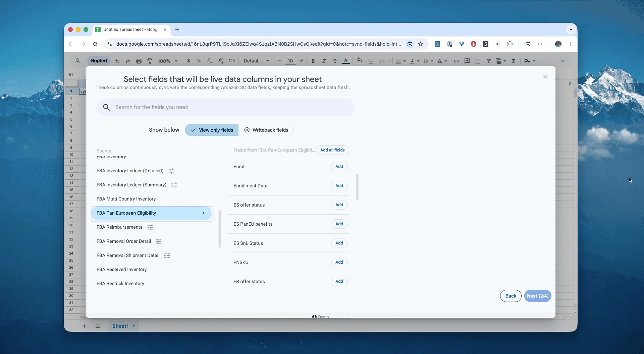
Task: Expand FBA Pan-European Eligibility chevron
Action: (203, 213)
